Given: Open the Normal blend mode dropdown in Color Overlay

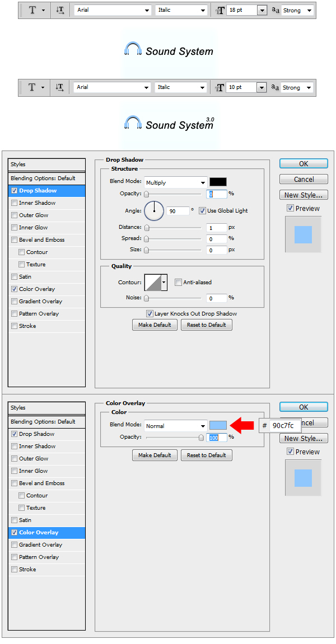Looking at the screenshot, I should (x=175, y=426).
